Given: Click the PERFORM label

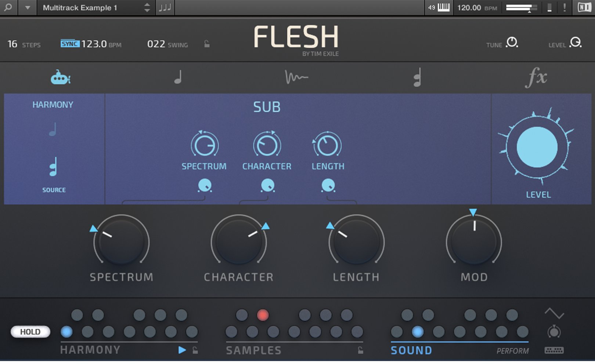Looking at the screenshot, I should [513, 351].
